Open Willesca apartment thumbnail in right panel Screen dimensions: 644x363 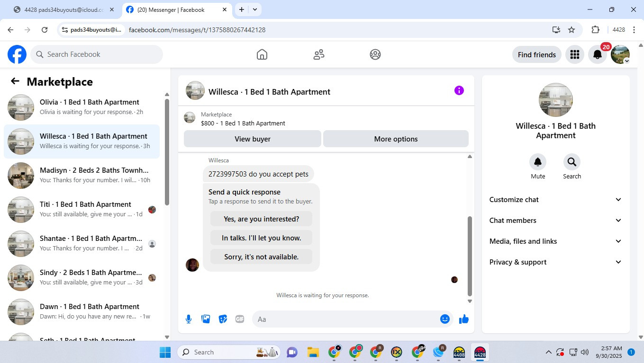coord(556,100)
